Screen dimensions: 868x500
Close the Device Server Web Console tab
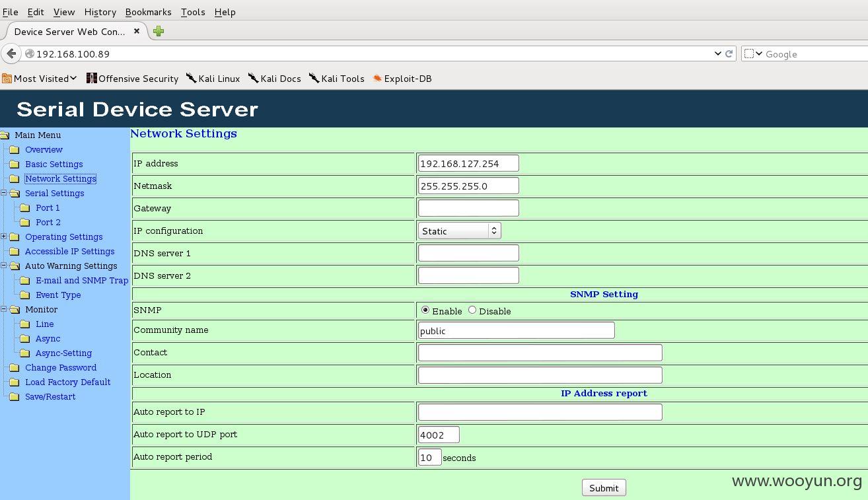click(x=137, y=31)
